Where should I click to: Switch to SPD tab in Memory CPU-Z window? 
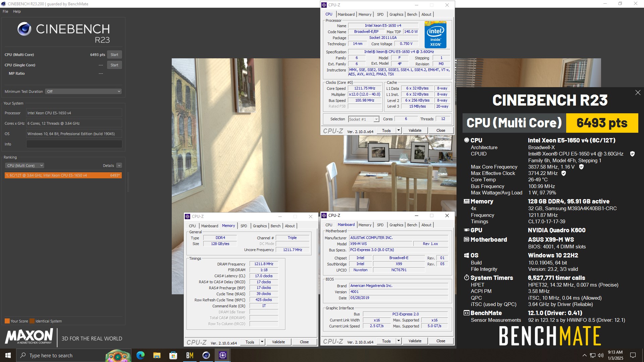(244, 226)
